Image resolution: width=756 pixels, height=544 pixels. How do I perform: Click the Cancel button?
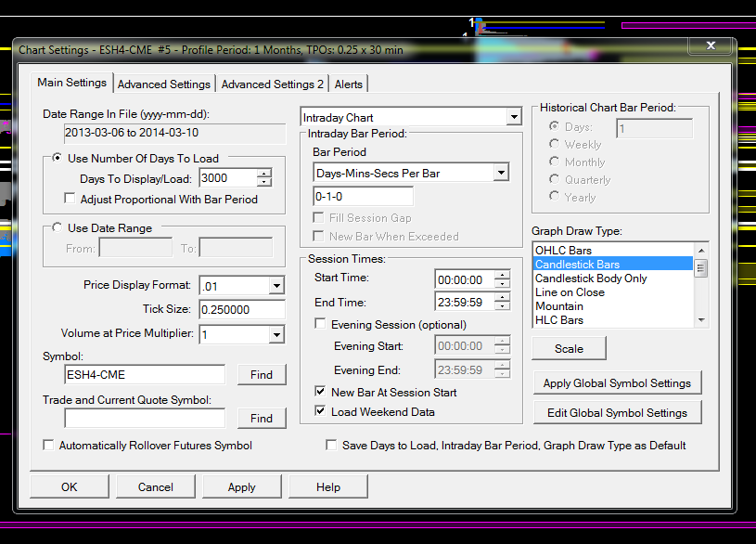coord(156,486)
